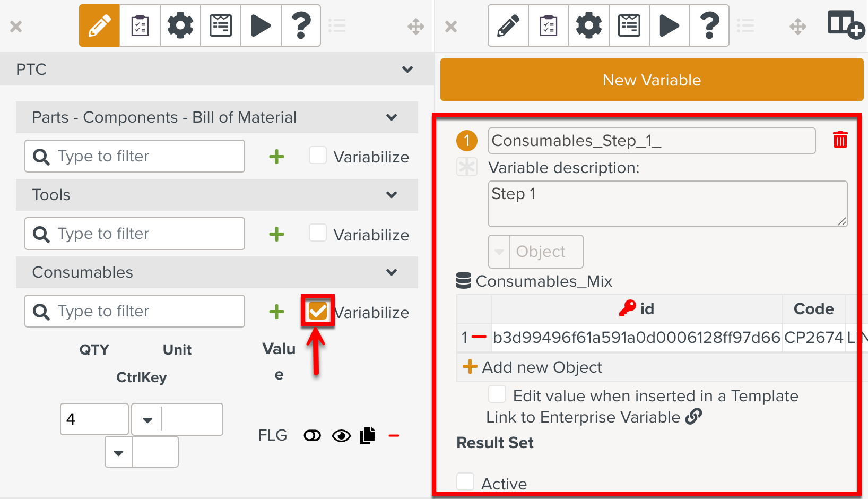This screenshot has width=868, height=499.
Task: Click the green plus beside the Tools filter
Action: pos(276,234)
